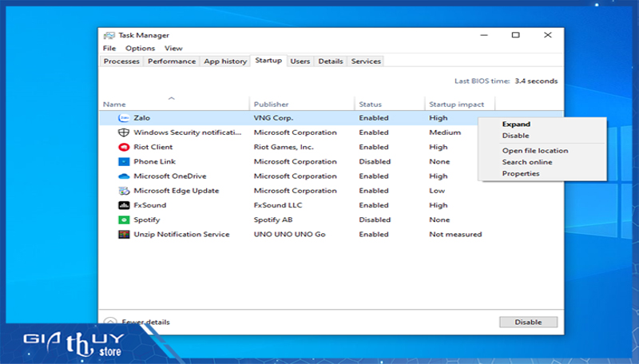Click the Spotify AB publisher cell
Screen dimensions: 639x364
click(x=273, y=220)
